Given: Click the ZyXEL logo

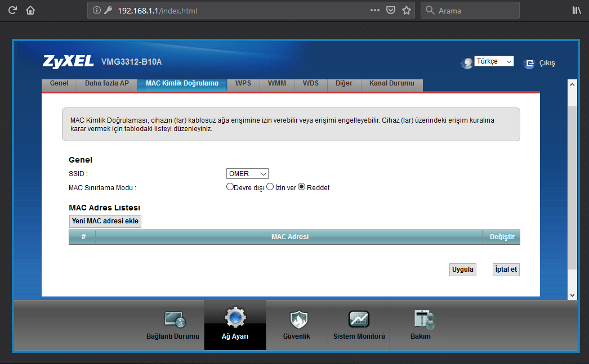Looking at the screenshot, I should click(x=68, y=61).
